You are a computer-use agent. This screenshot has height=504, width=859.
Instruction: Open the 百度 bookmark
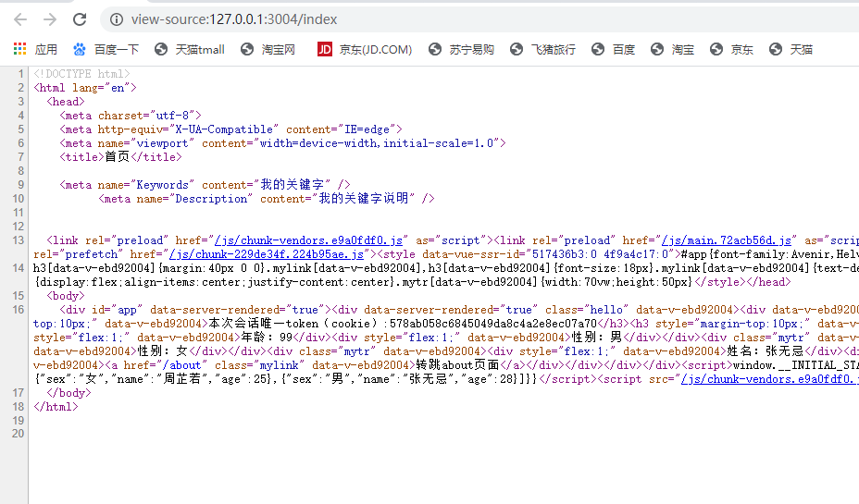613,49
